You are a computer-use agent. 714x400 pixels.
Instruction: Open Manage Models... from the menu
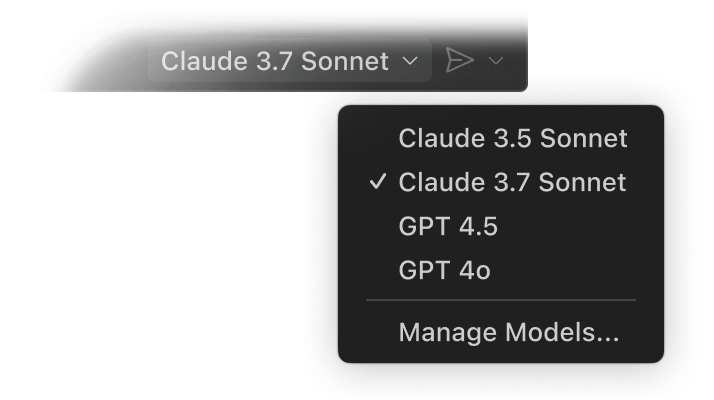click(x=508, y=332)
